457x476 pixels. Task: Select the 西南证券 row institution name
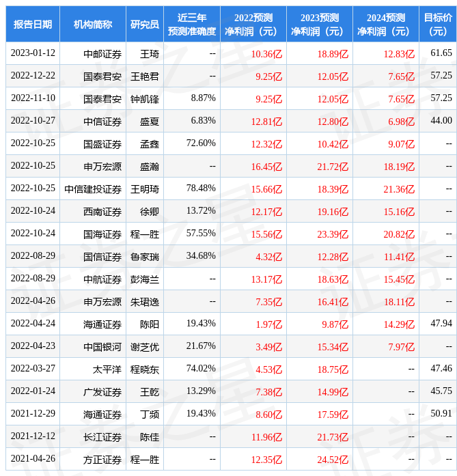(102, 212)
